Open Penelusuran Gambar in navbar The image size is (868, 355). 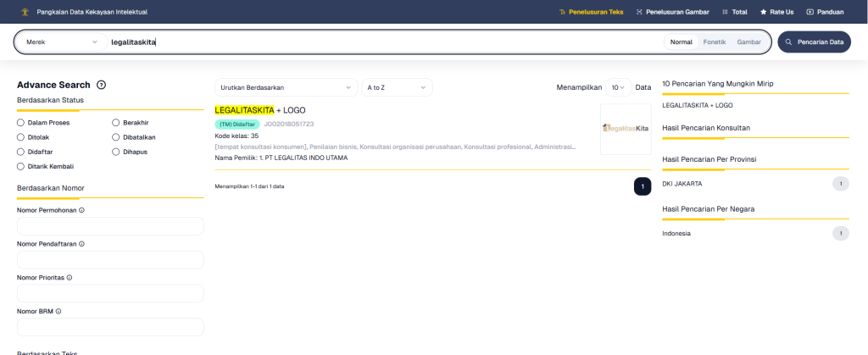[672, 12]
